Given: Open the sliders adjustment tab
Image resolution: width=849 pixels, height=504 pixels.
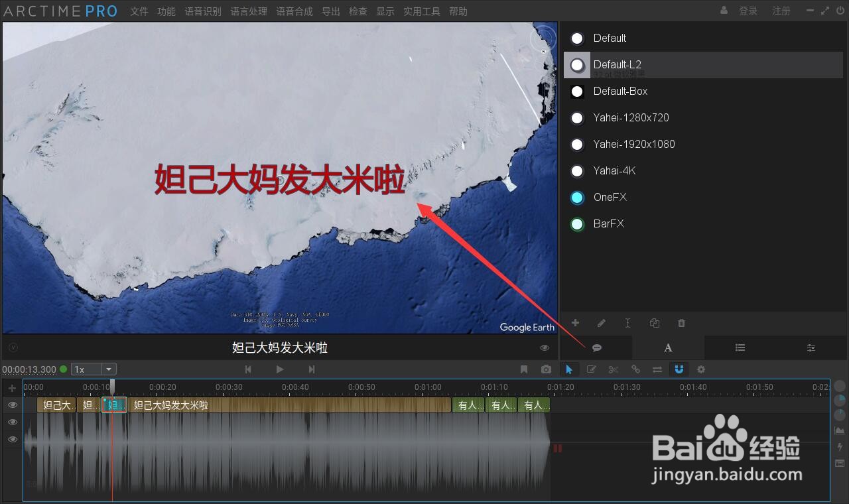Looking at the screenshot, I should [x=811, y=347].
